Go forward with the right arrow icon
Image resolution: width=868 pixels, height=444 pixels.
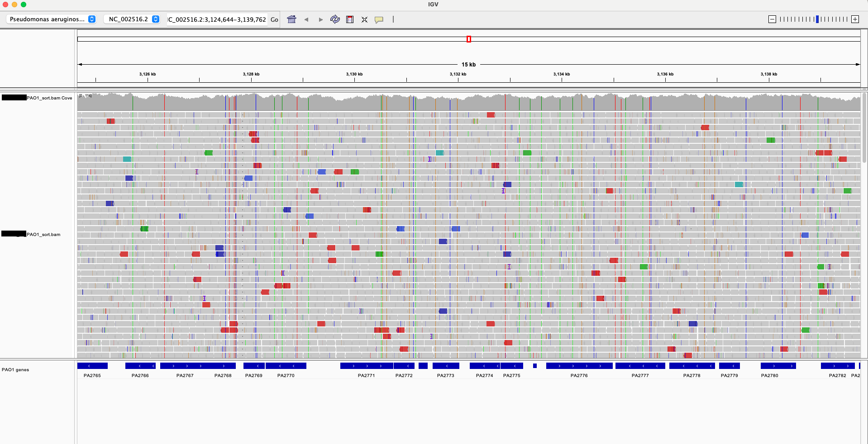pos(321,19)
